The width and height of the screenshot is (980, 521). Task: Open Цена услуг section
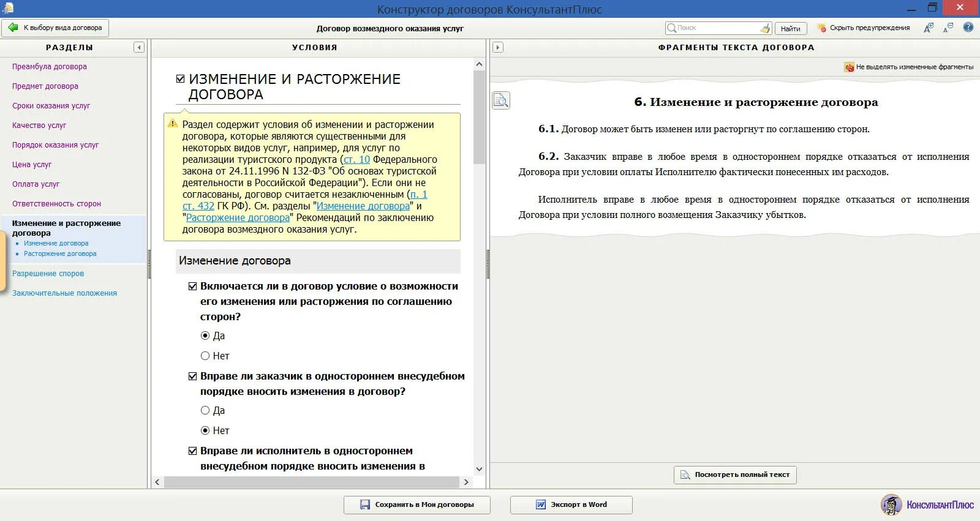pos(32,165)
